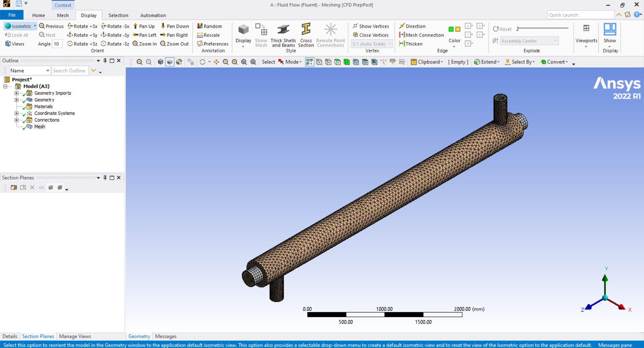Click the Thicken edge tool
The height and width of the screenshot is (348, 644).
[x=411, y=44]
